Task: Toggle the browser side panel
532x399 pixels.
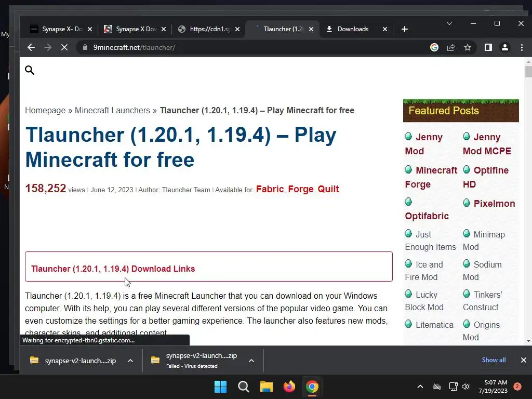Action: (x=488, y=47)
